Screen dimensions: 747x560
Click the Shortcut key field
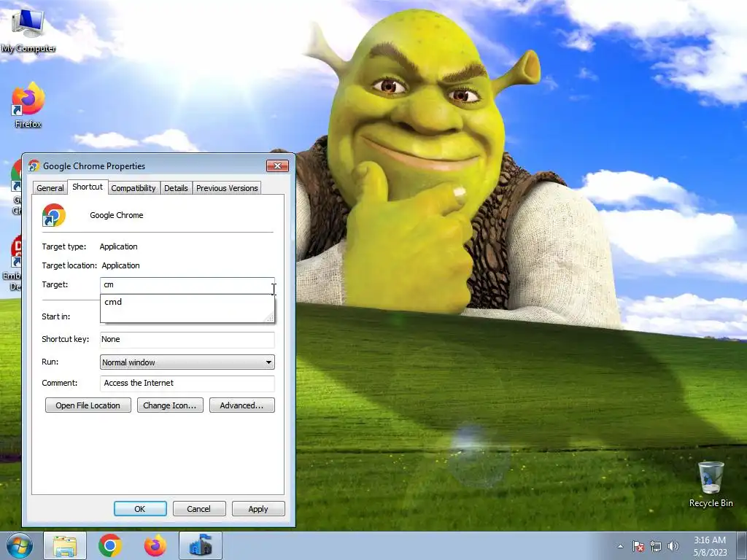[x=187, y=339]
